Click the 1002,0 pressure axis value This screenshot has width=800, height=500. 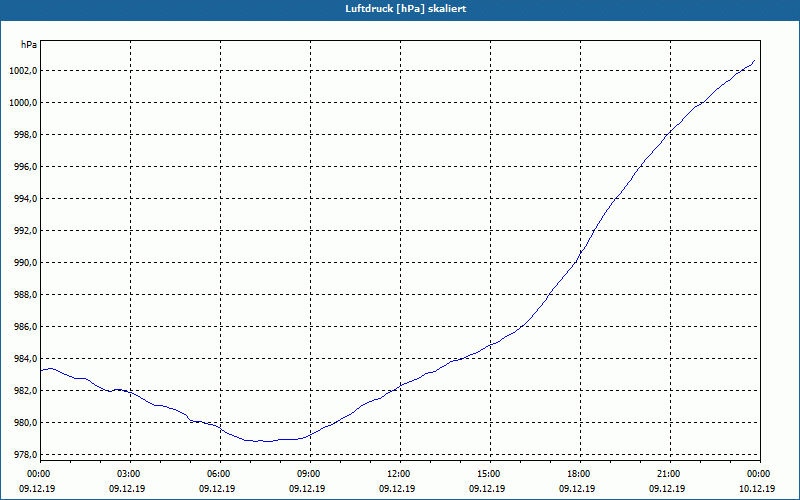[x=23, y=71]
